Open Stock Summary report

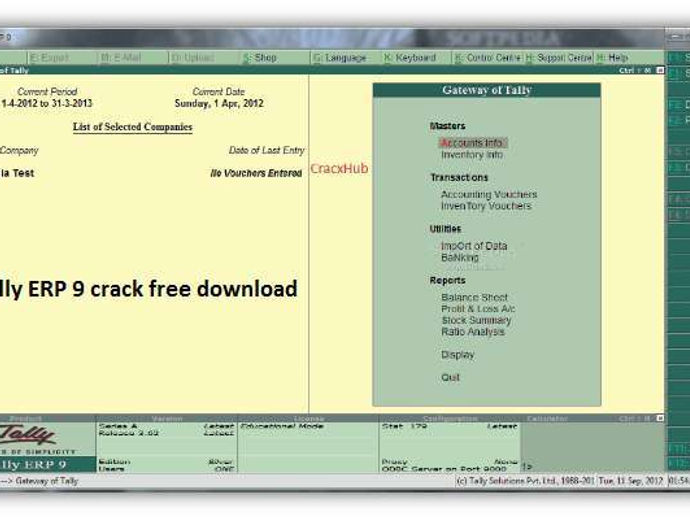476,320
